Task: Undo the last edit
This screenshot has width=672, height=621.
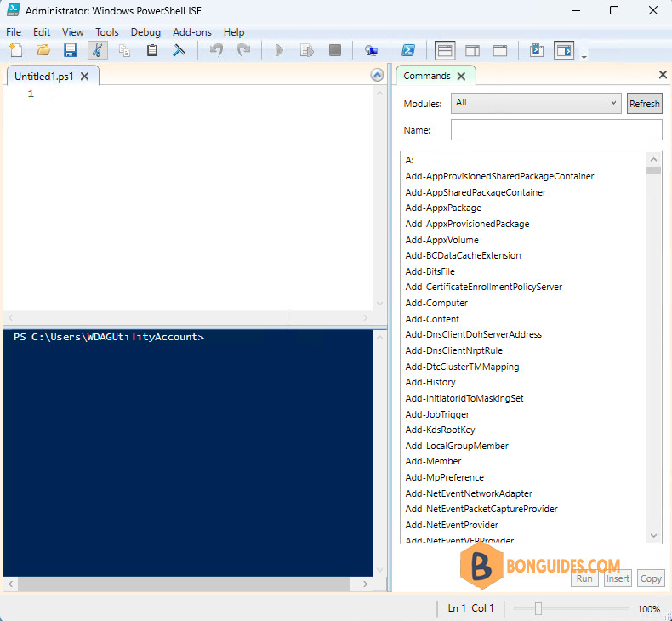Action: 216,50
